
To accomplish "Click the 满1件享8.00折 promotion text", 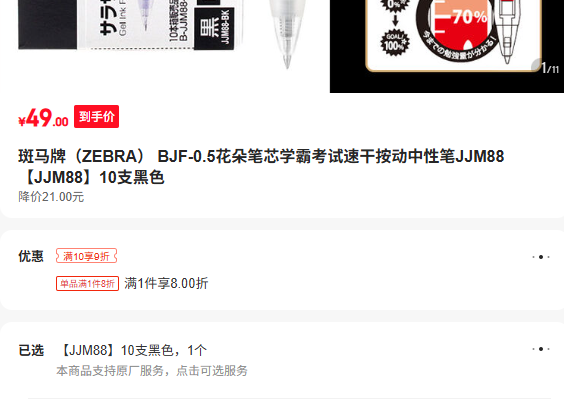I will pos(166,283).
